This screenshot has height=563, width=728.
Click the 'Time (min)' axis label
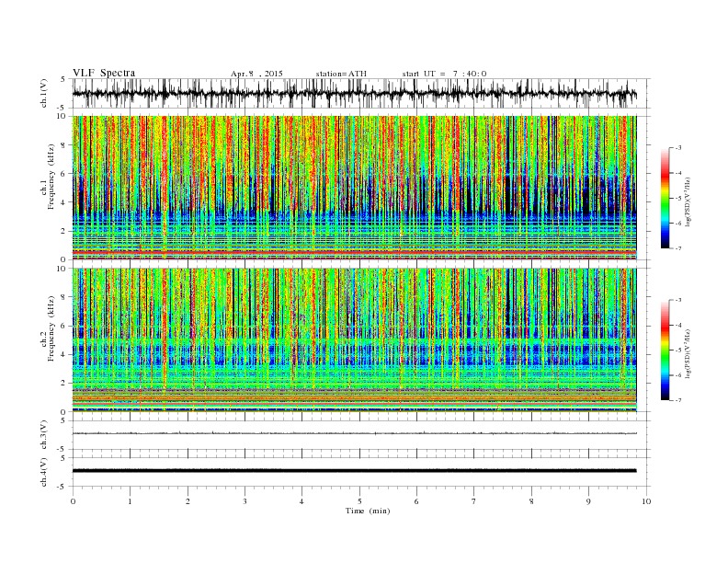click(x=368, y=511)
